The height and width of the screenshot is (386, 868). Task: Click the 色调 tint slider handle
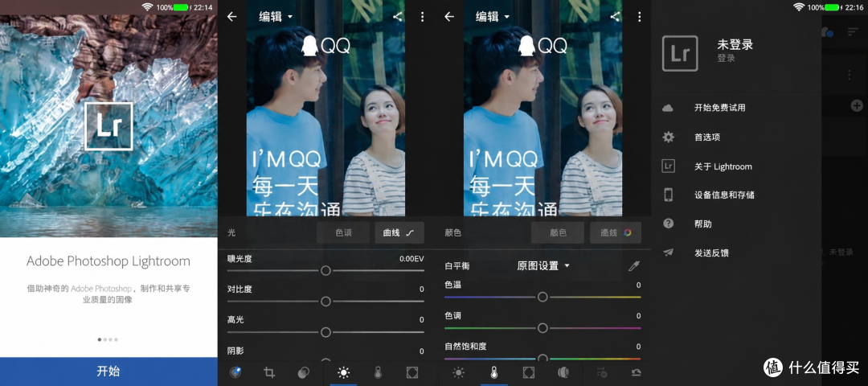tap(542, 328)
